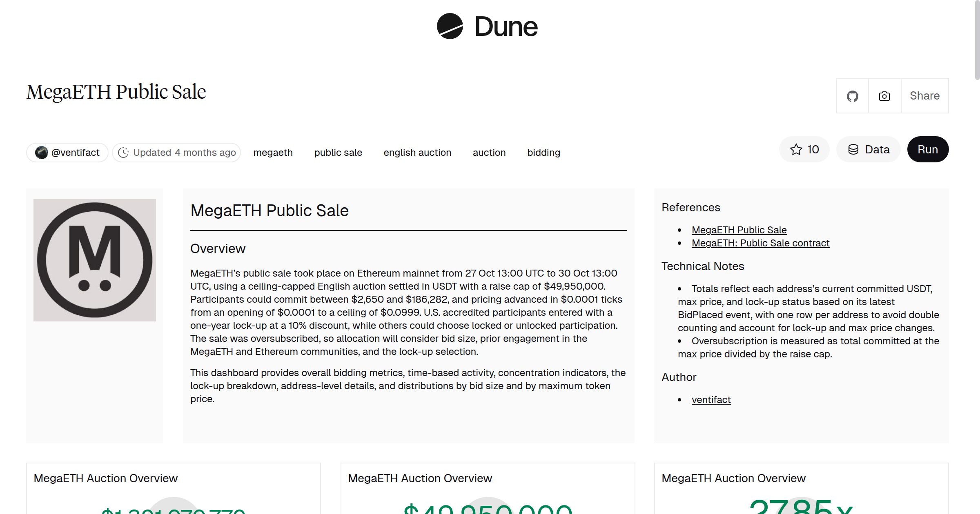Click the Share button

[924, 95]
